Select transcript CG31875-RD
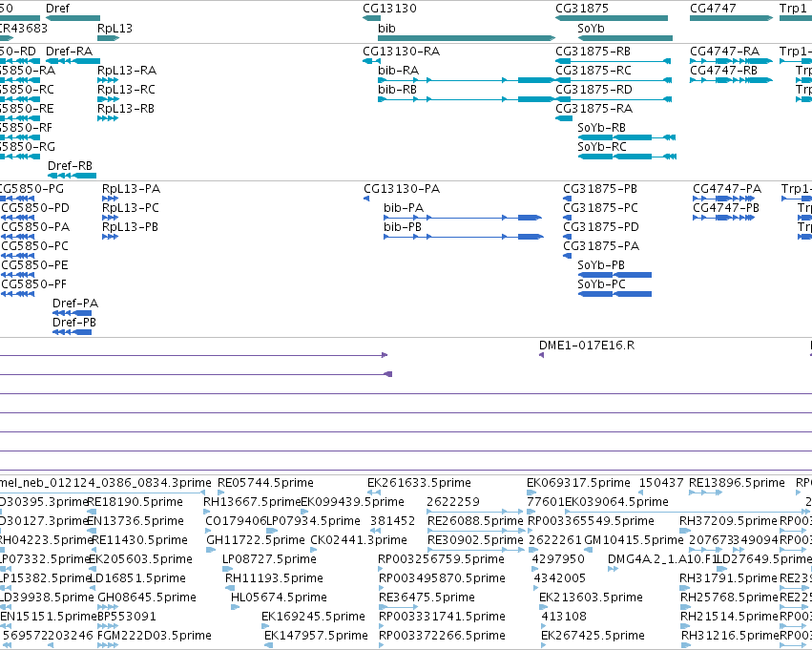812x650 pixels. 614,99
